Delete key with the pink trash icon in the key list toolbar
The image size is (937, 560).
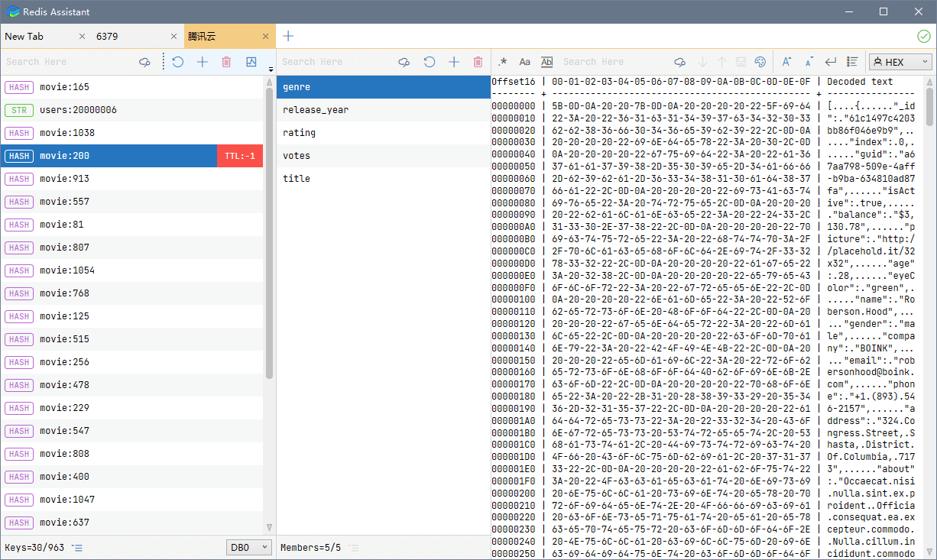pos(226,62)
